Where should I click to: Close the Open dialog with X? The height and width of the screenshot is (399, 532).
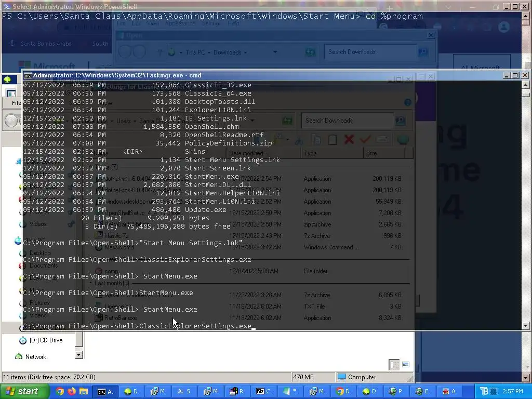[431, 35]
